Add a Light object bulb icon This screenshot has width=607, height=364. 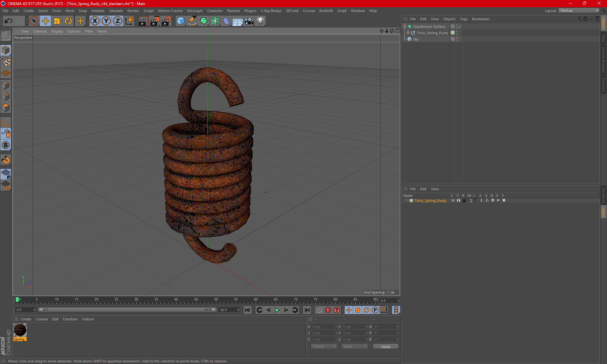click(261, 21)
